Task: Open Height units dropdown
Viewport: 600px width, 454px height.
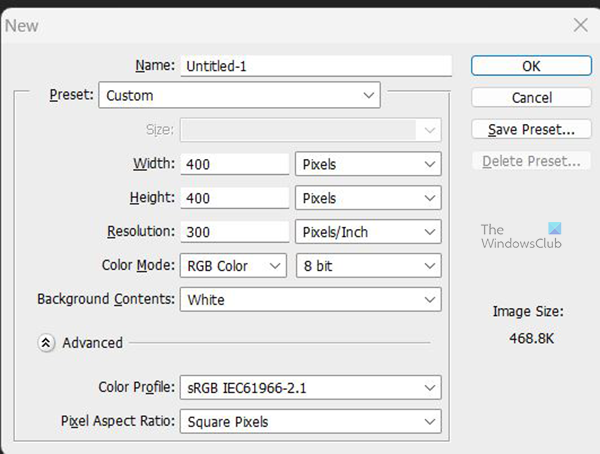Action: click(x=368, y=198)
